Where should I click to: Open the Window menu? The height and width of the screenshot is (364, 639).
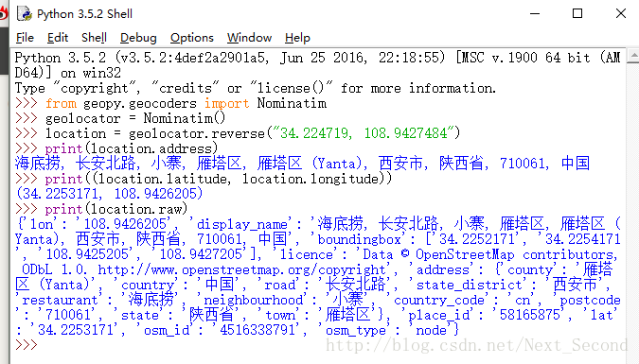coord(249,38)
